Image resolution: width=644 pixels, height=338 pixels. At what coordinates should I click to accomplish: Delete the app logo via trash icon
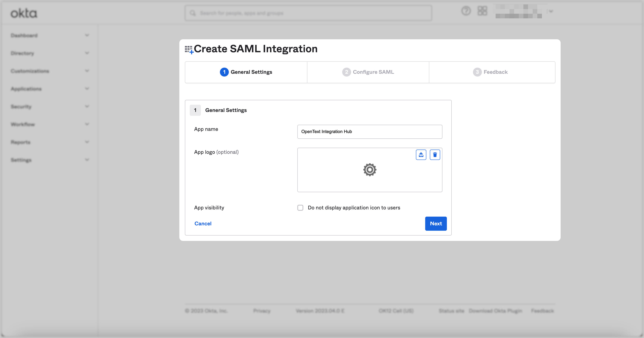pos(435,155)
